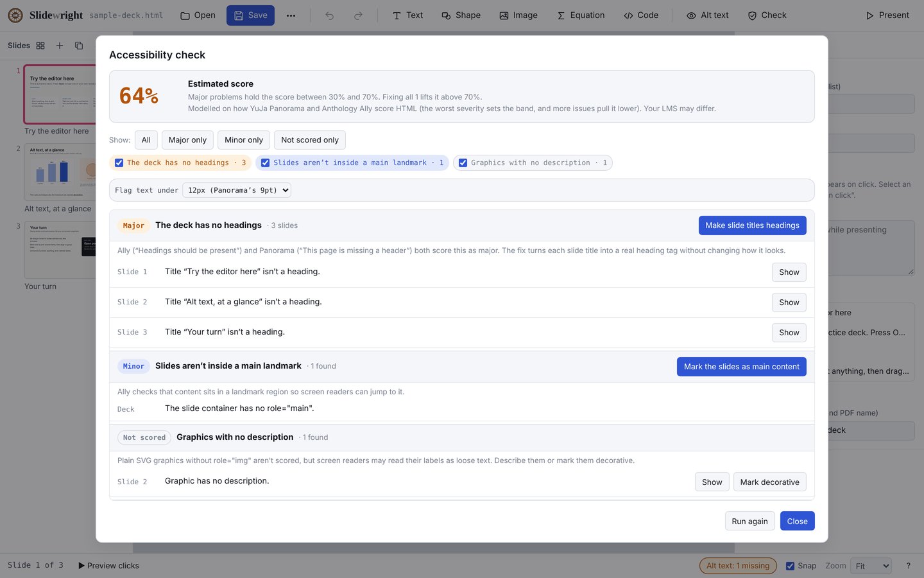Filter to Major only issues
This screenshot has height=578, width=924.
[x=187, y=140]
